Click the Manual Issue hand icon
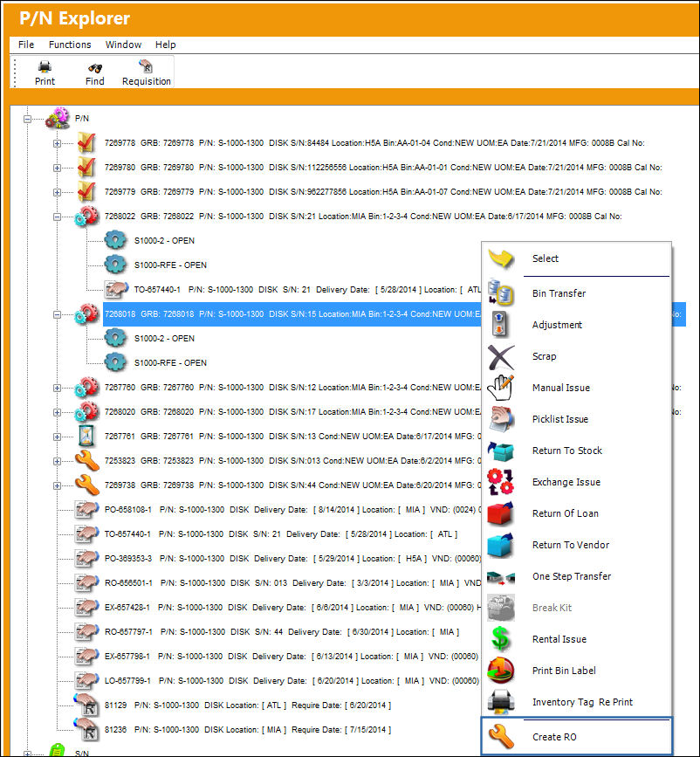The image size is (700, 757). point(501,387)
